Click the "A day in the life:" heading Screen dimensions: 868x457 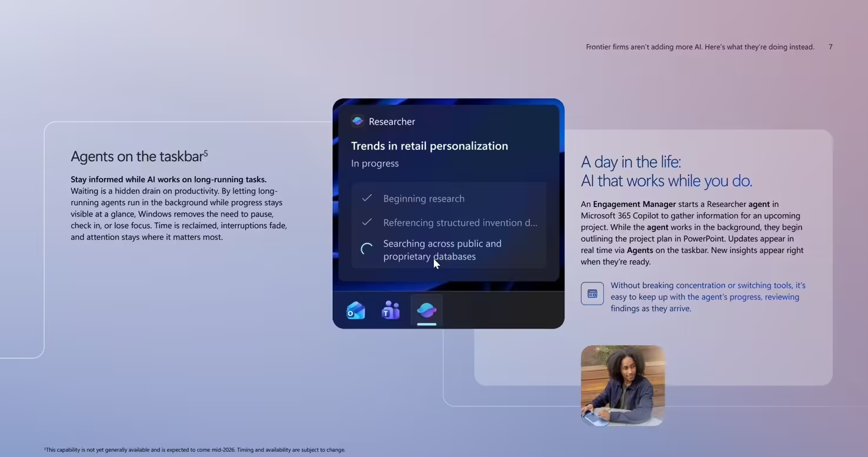click(630, 162)
